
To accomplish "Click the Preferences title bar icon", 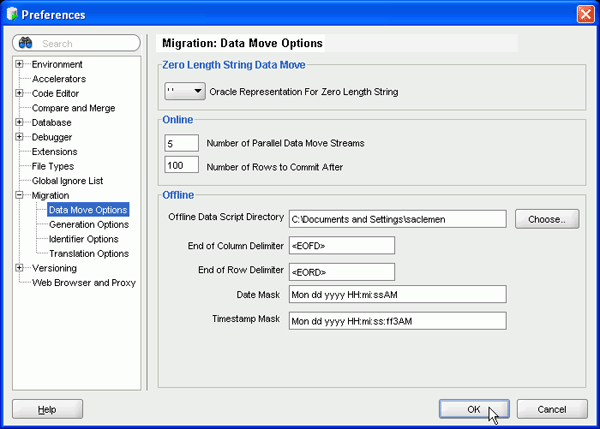I will (x=12, y=14).
